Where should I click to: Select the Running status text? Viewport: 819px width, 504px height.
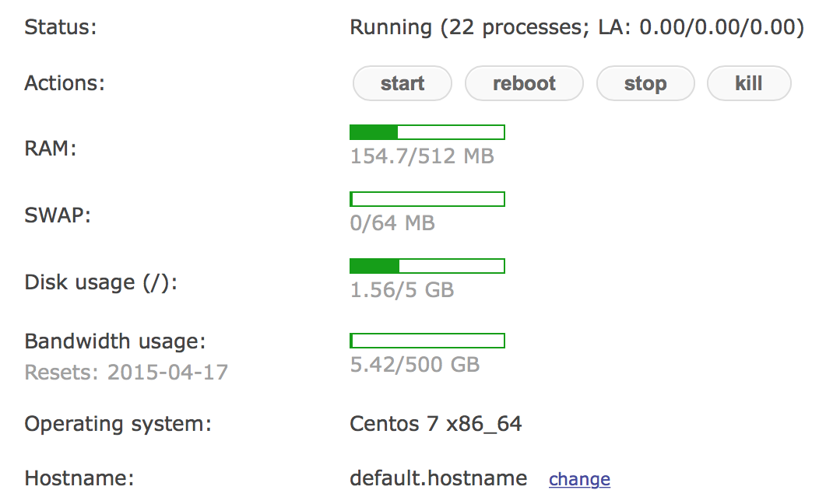click(576, 28)
